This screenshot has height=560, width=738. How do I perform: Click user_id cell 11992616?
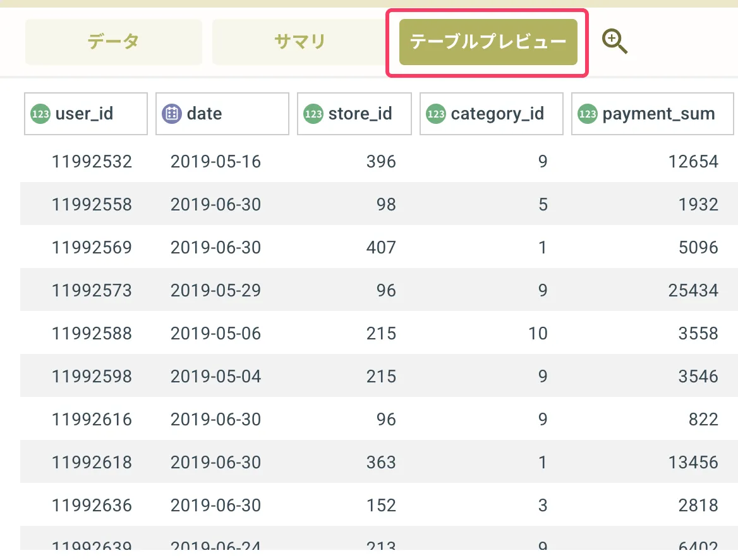[92, 419]
